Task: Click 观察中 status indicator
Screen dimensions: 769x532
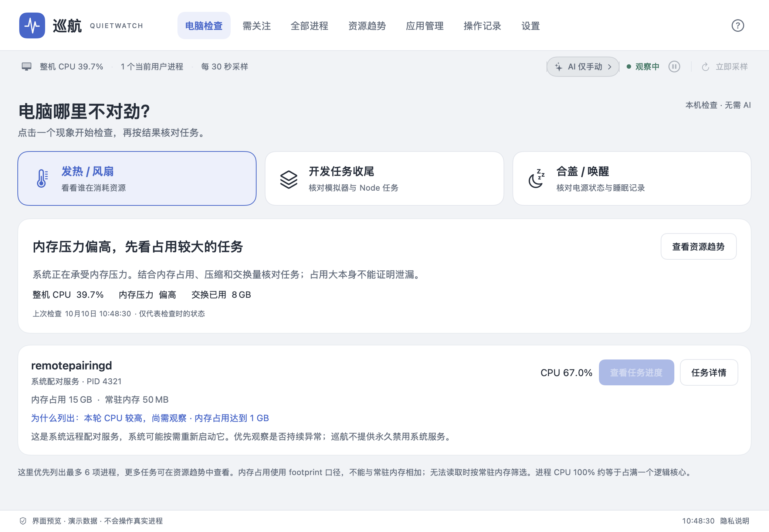Action: coord(643,66)
